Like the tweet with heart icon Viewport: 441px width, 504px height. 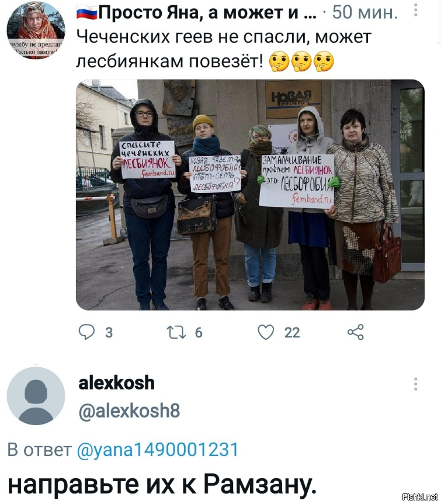(x=266, y=332)
